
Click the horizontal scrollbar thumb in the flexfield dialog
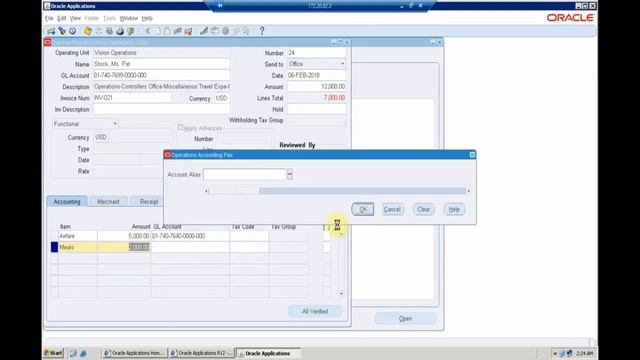(x=234, y=191)
